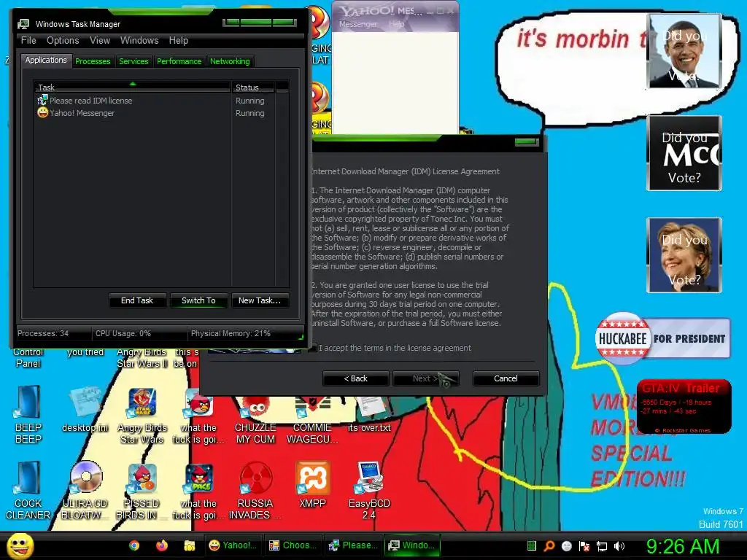This screenshot has width=747, height=560.
Task: Switch to the Networking tab
Action: click(230, 61)
